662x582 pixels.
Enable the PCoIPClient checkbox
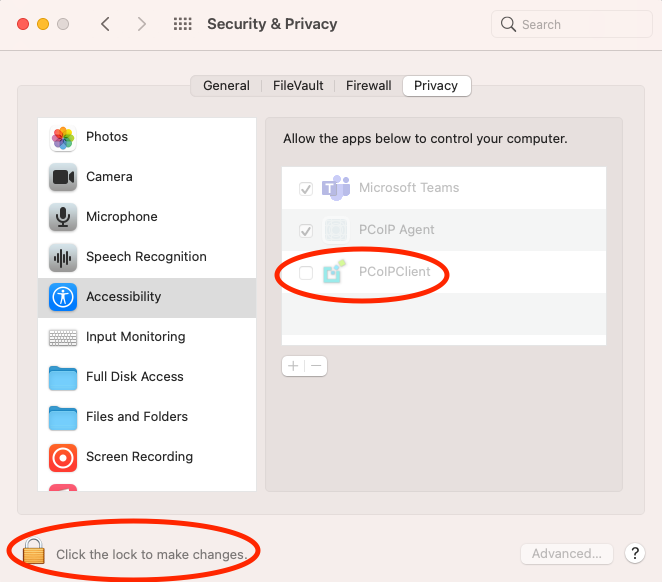[x=306, y=273]
